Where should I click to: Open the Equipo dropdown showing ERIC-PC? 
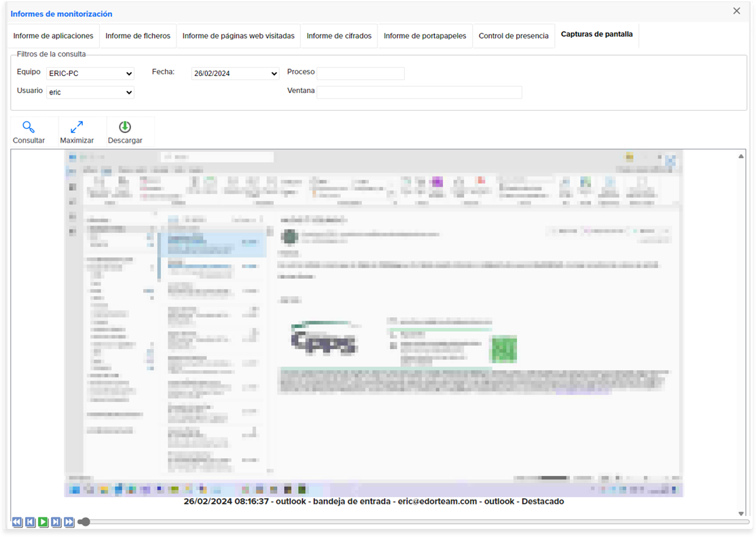pyautogui.click(x=90, y=73)
